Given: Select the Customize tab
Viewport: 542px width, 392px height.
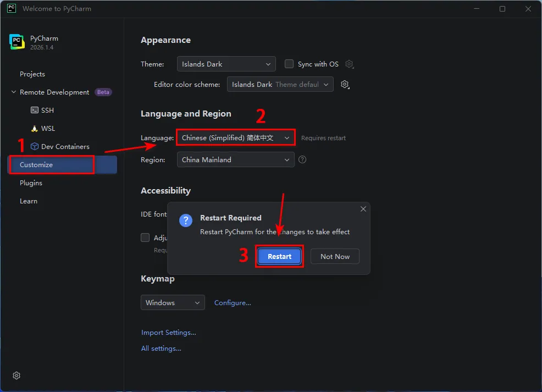Looking at the screenshot, I should tap(62, 165).
